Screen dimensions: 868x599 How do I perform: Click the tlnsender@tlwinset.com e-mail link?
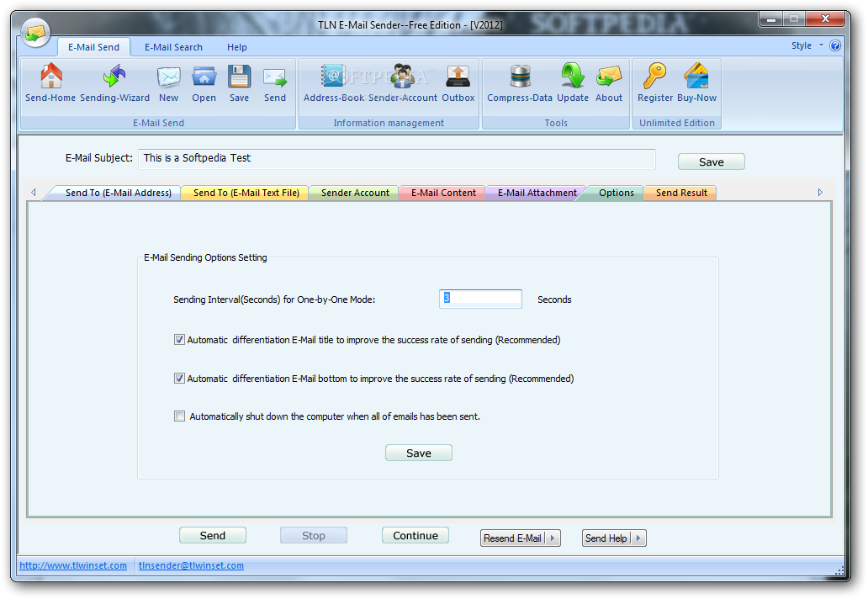(x=191, y=566)
